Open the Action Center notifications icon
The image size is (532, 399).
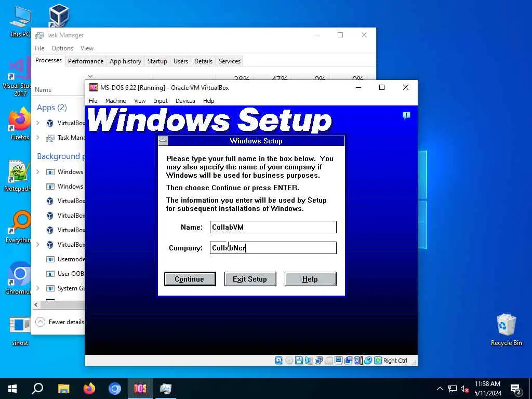516,390
